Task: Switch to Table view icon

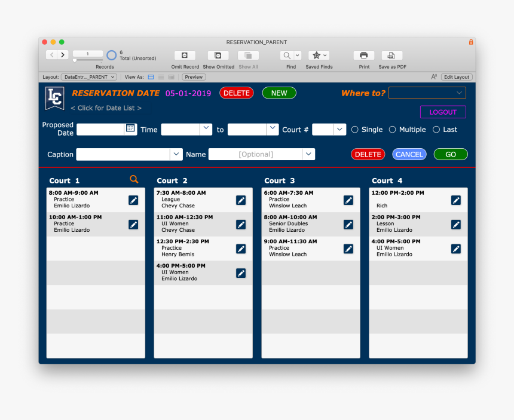Action: (171, 77)
